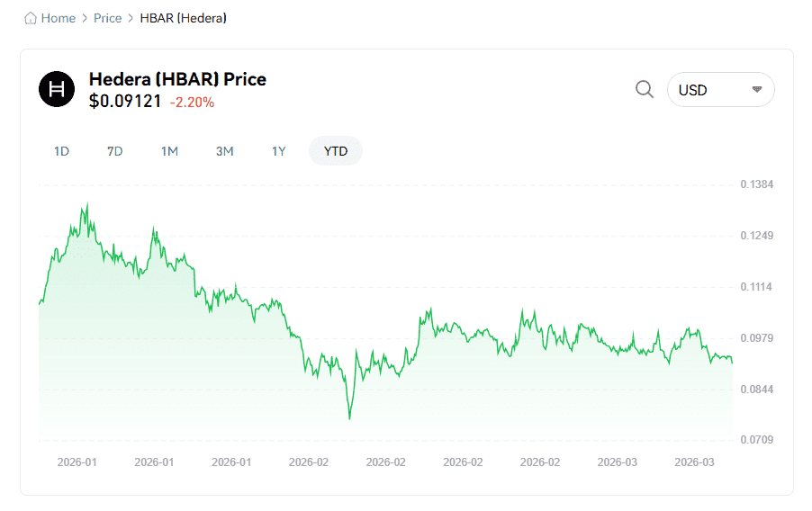Switch to the 3M chart range
812x511 pixels.
pyautogui.click(x=224, y=151)
